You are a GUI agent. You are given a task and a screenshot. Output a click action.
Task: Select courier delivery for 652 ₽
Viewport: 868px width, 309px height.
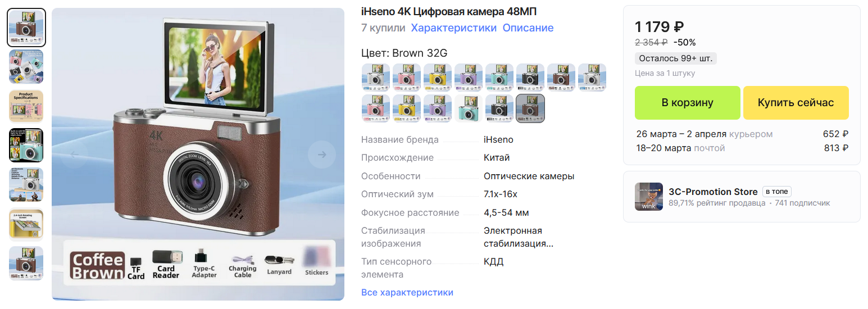[742, 134]
